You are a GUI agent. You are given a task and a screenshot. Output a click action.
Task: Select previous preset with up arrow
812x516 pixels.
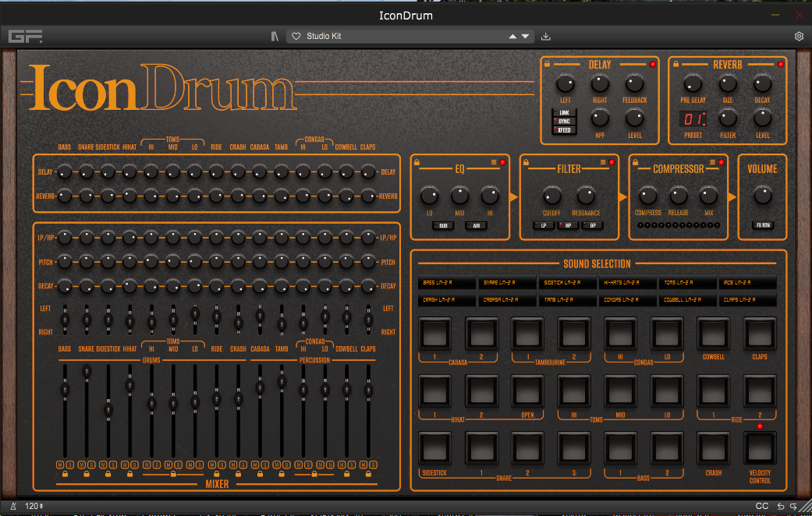tap(512, 36)
